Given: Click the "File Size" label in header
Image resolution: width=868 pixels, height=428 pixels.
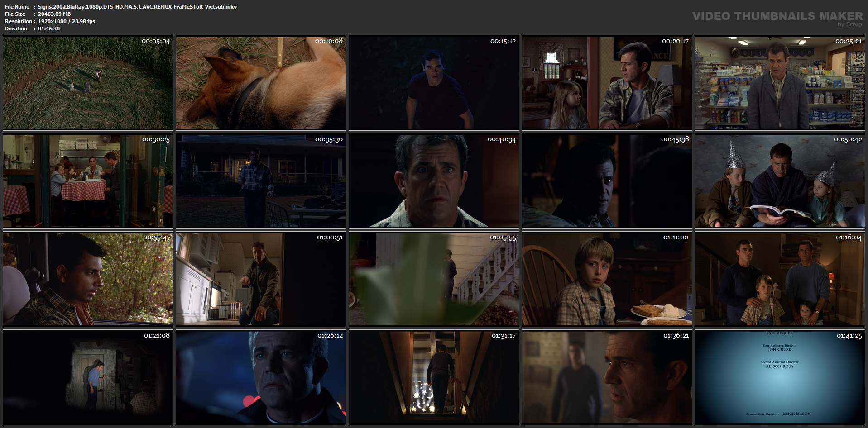Looking at the screenshot, I should point(15,14).
